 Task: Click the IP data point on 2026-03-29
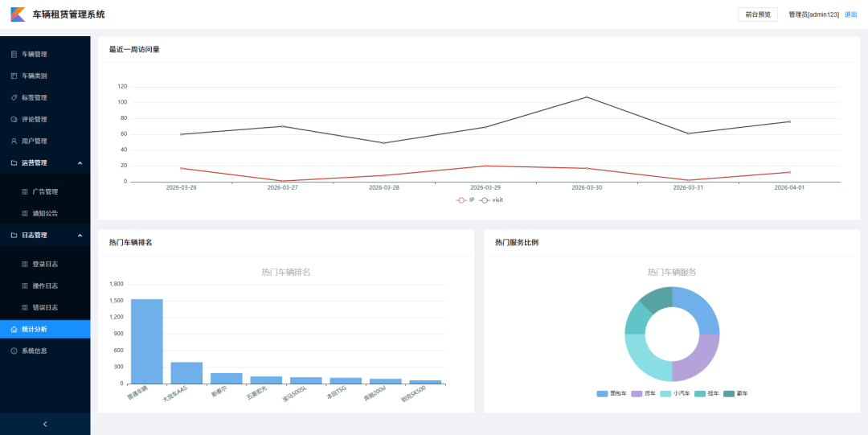coord(485,166)
